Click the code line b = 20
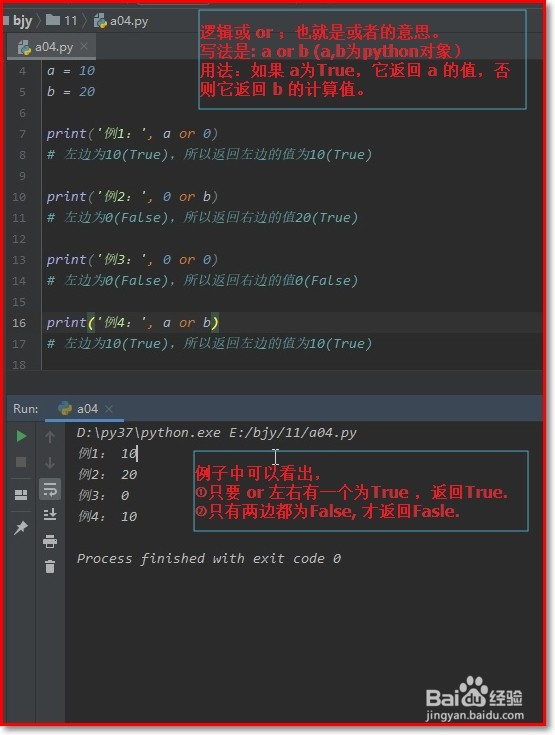Screen dimensions: 555x735 71,91
